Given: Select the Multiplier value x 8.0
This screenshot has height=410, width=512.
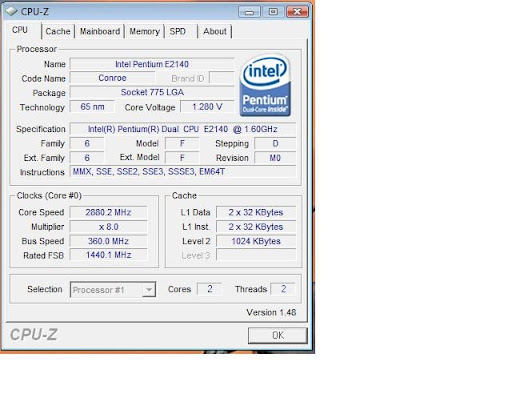Looking at the screenshot, I should pyautogui.click(x=108, y=227).
